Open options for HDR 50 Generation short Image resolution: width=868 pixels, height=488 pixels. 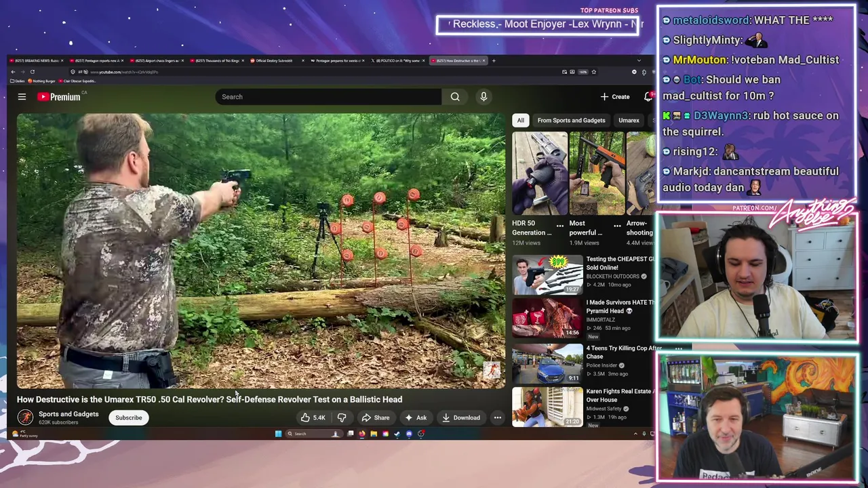(559, 226)
